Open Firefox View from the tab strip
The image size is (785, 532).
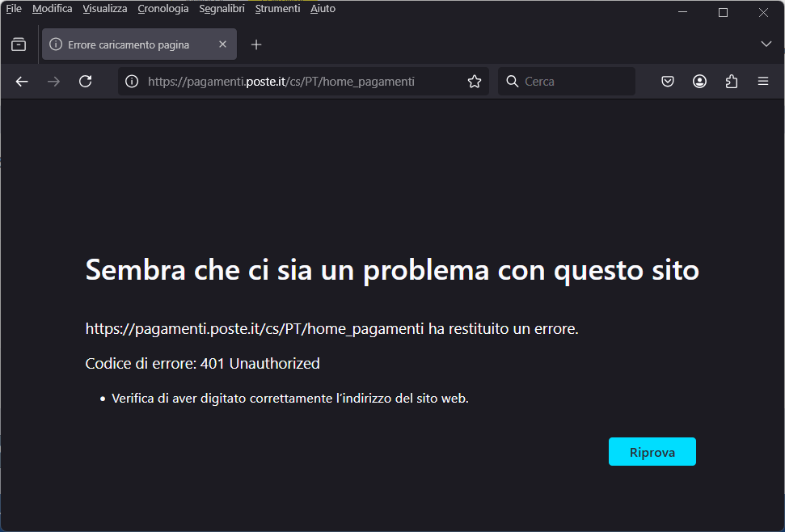pos(19,44)
